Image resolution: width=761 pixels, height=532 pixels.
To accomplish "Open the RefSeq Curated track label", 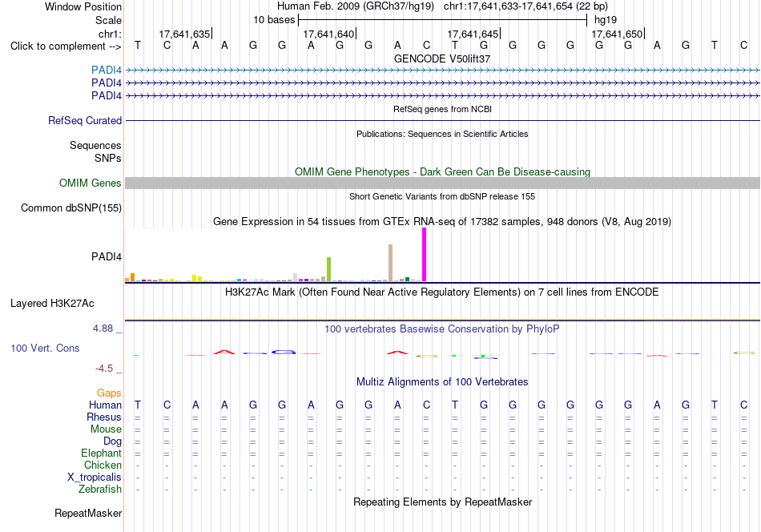I will pos(85,120).
